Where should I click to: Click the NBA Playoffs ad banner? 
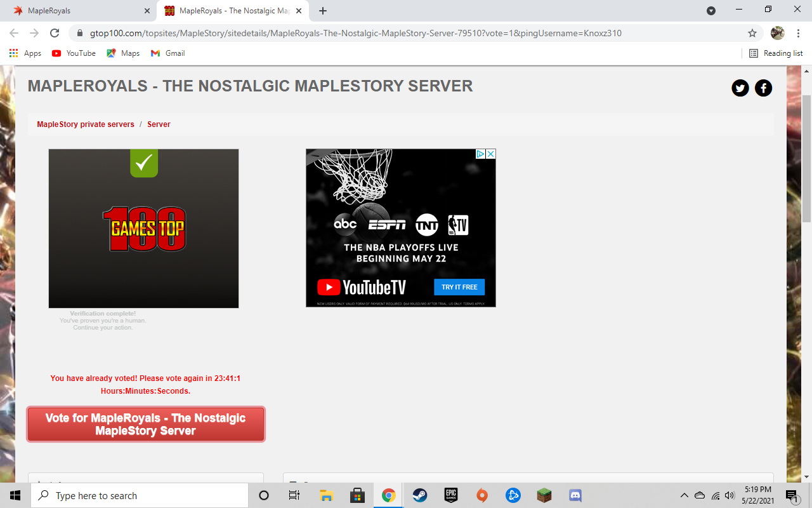pyautogui.click(x=401, y=228)
